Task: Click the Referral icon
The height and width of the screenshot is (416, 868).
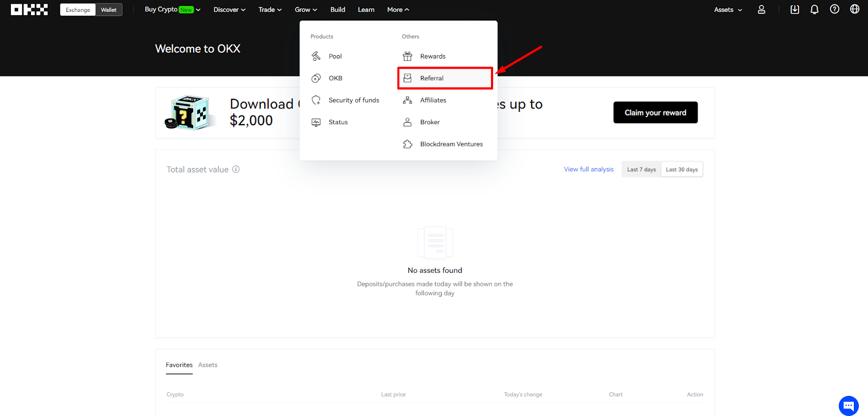Action: coord(407,78)
